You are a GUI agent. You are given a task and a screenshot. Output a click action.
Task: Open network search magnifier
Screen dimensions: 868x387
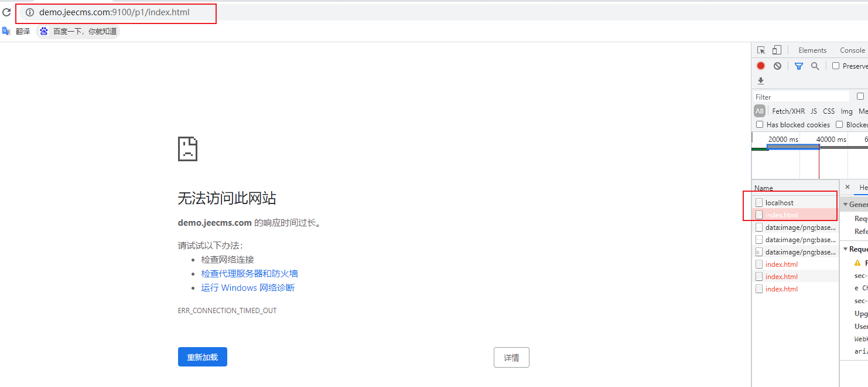pos(815,66)
